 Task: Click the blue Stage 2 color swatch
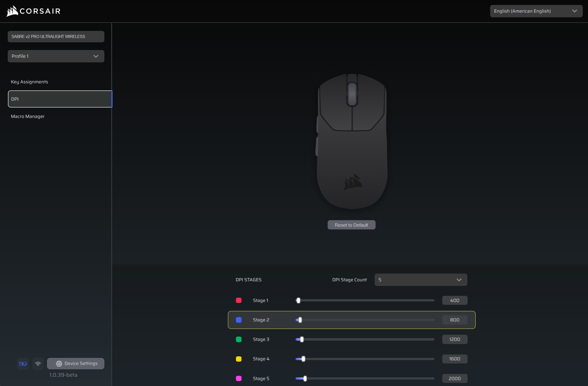tap(239, 320)
